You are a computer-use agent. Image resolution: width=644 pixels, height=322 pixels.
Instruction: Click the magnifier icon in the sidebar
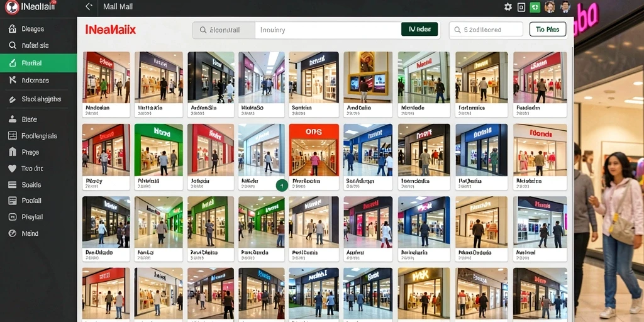tap(13, 45)
